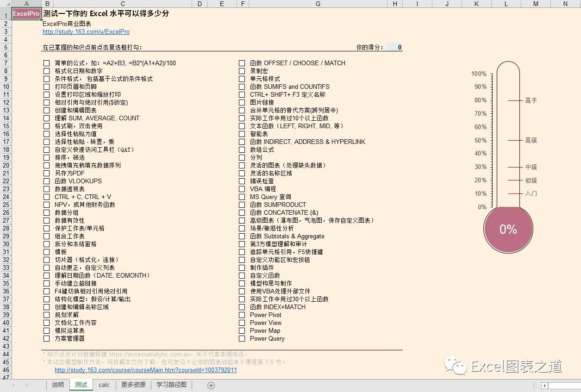Tick the 数据透视表 checkbox
This screenshot has width=581, height=392.
46,189
